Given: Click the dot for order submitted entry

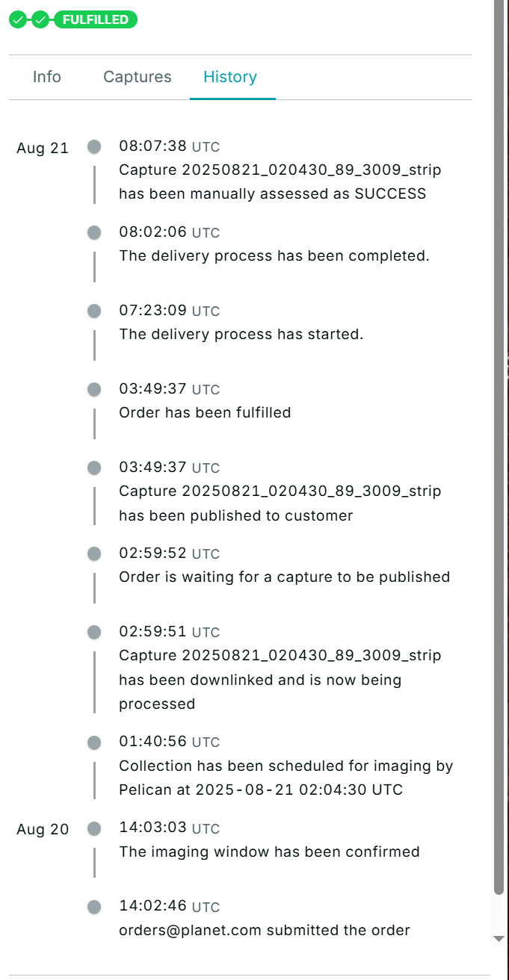Looking at the screenshot, I should (94, 907).
